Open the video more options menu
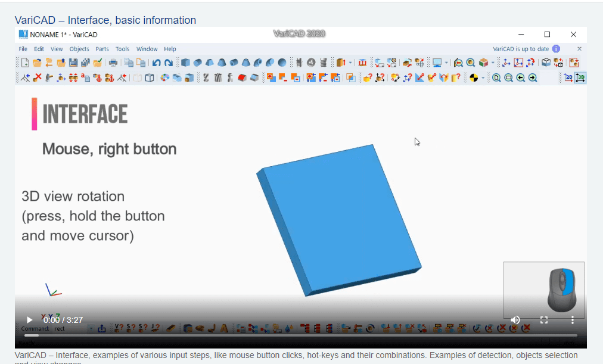The width and height of the screenshot is (603, 364). click(x=572, y=320)
